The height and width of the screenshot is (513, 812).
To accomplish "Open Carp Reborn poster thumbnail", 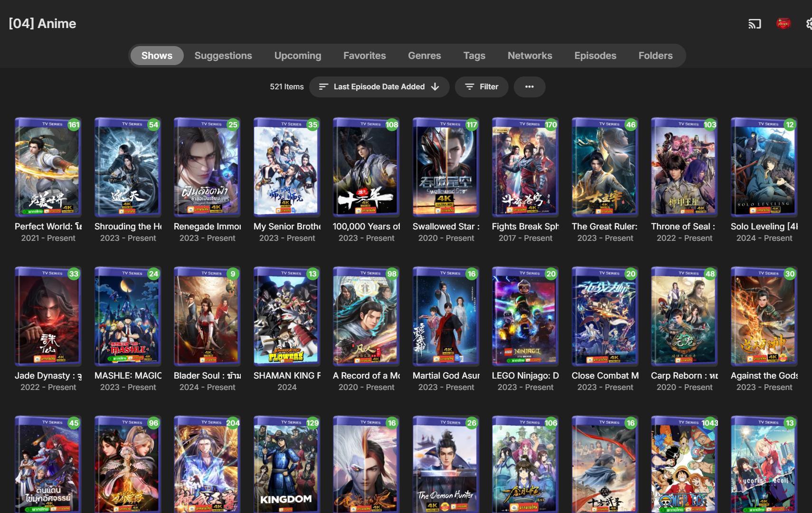I will click(684, 316).
